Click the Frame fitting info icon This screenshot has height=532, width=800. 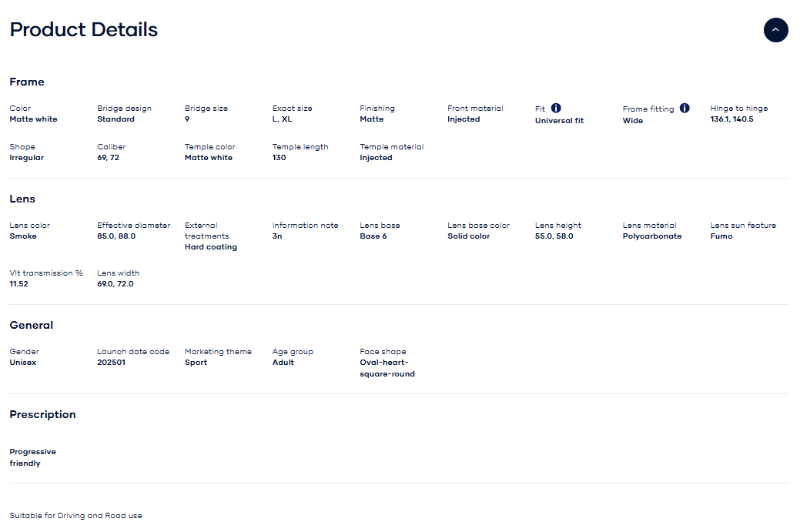685,109
